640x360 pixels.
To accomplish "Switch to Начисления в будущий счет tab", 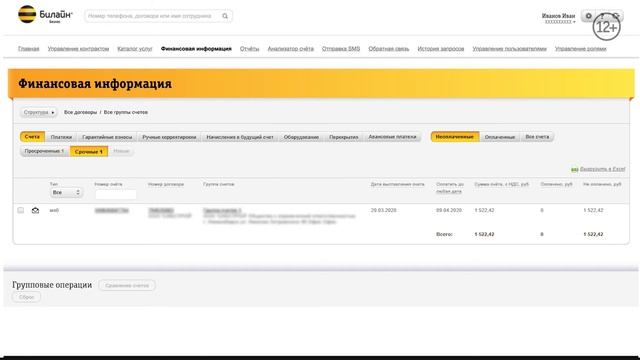I will point(240,137).
